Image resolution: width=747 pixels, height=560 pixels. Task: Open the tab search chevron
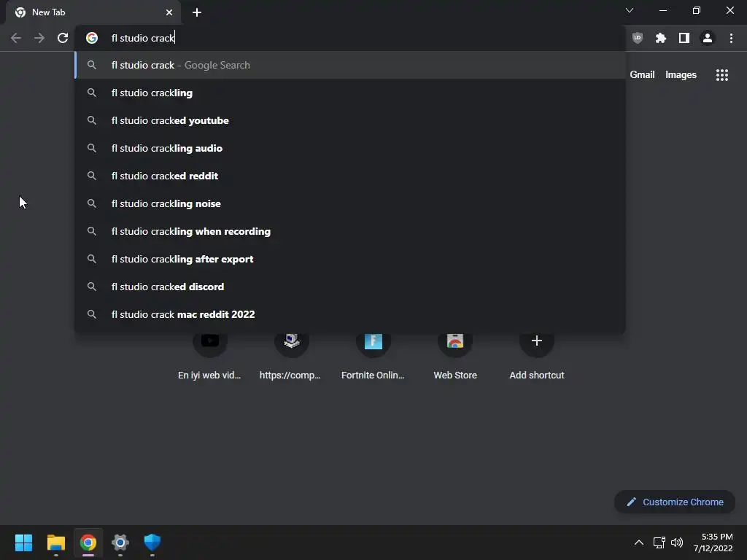(x=630, y=10)
